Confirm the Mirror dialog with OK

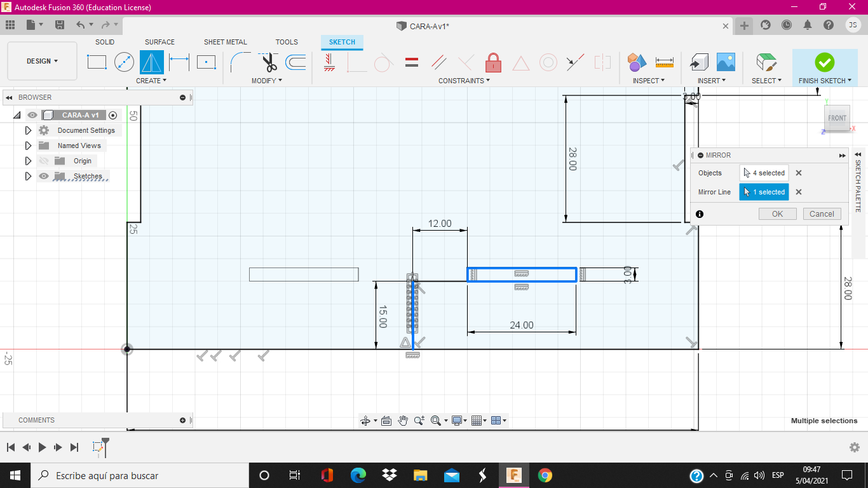coord(777,213)
